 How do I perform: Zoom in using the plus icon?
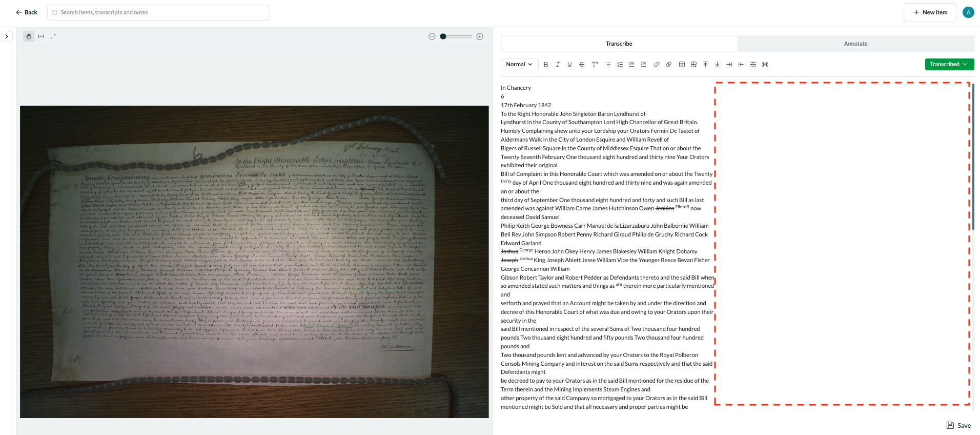480,36
